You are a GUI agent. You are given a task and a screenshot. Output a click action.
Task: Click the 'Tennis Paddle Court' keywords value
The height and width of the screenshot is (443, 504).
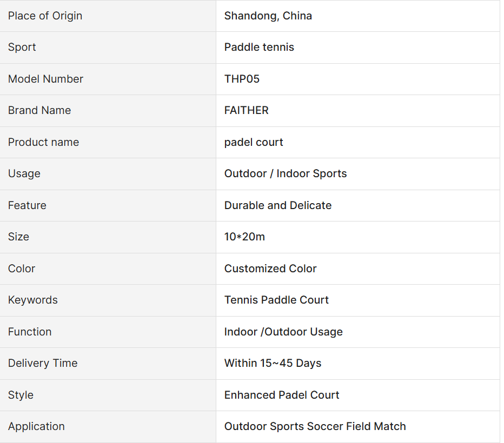click(276, 300)
